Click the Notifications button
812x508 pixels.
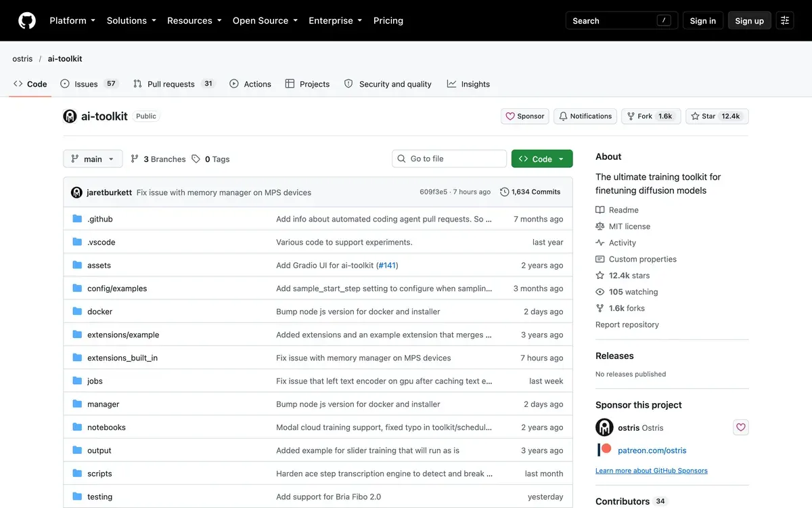[x=585, y=117]
